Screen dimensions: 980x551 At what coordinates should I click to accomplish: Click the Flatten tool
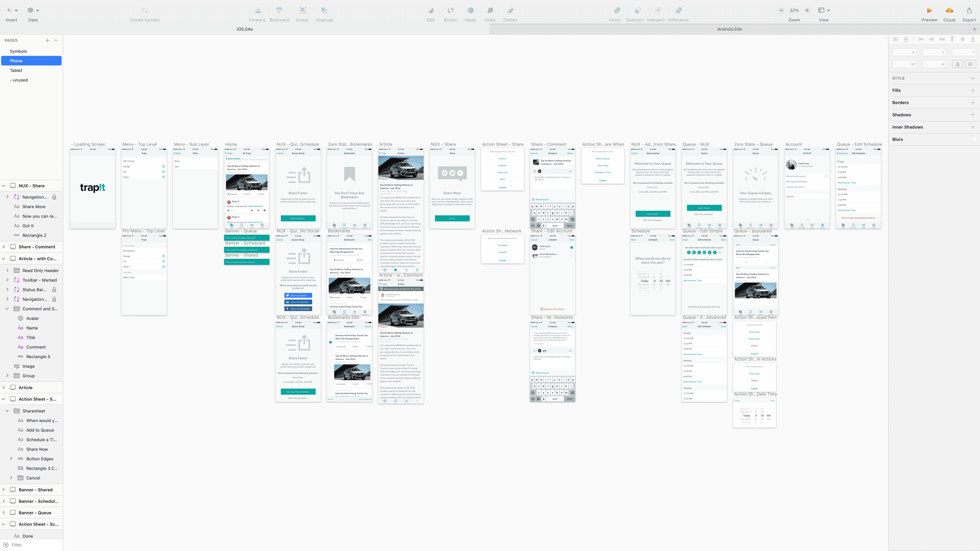point(510,10)
